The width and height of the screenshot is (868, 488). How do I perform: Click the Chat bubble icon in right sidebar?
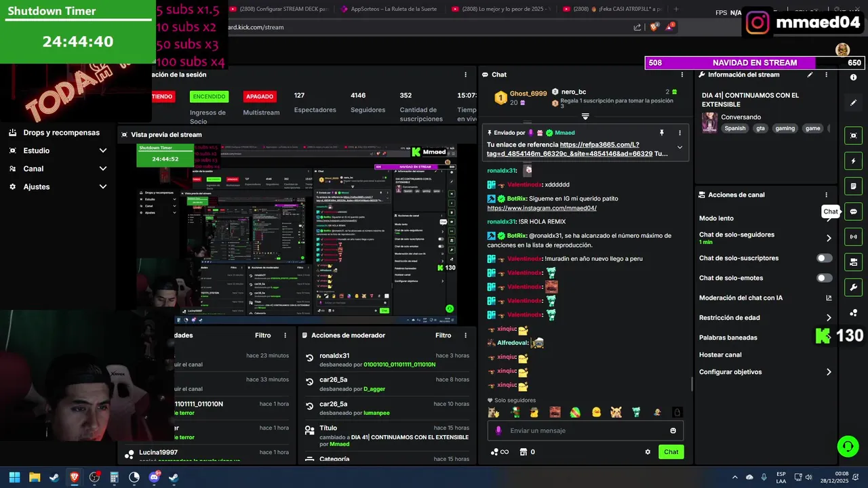pos(853,211)
